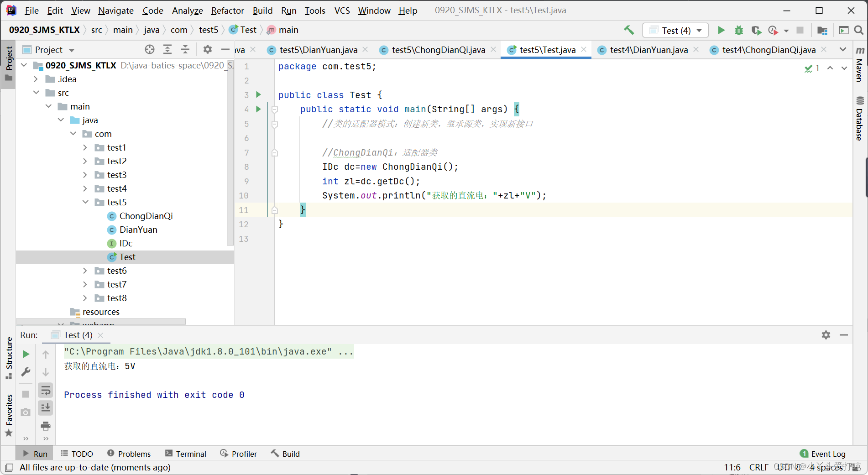Open the File menu
Screen dimensions: 868x475
(31, 10)
